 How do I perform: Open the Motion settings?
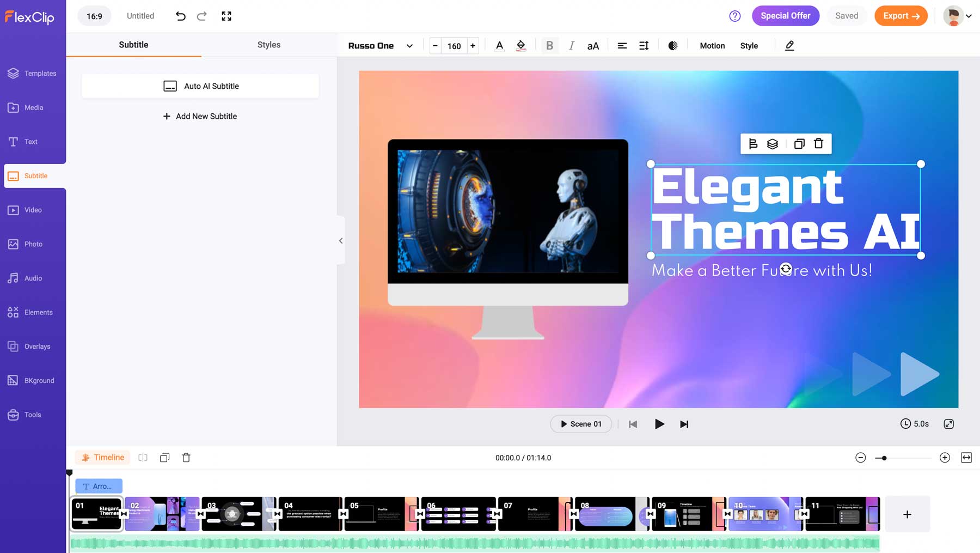click(x=712, y=45)
